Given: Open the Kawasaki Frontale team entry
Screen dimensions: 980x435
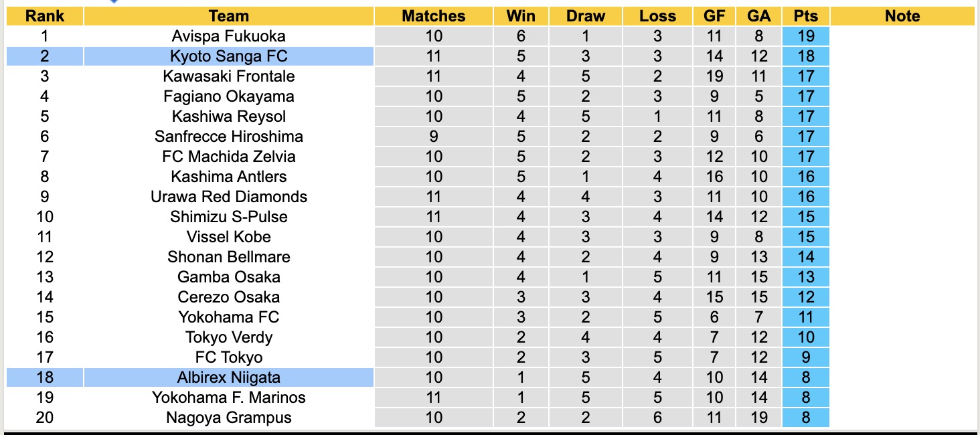Looking at the screenshot, I should point(228,76).
